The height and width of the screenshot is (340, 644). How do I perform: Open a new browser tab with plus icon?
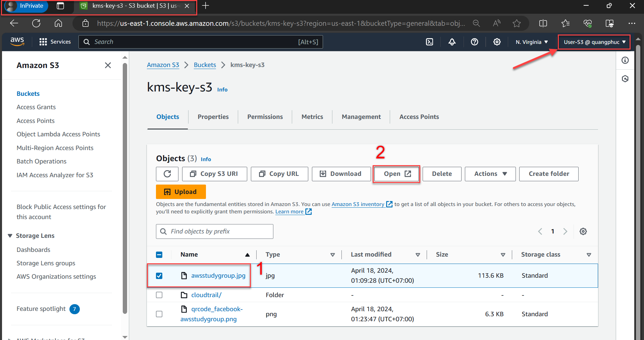coord(206,6)
